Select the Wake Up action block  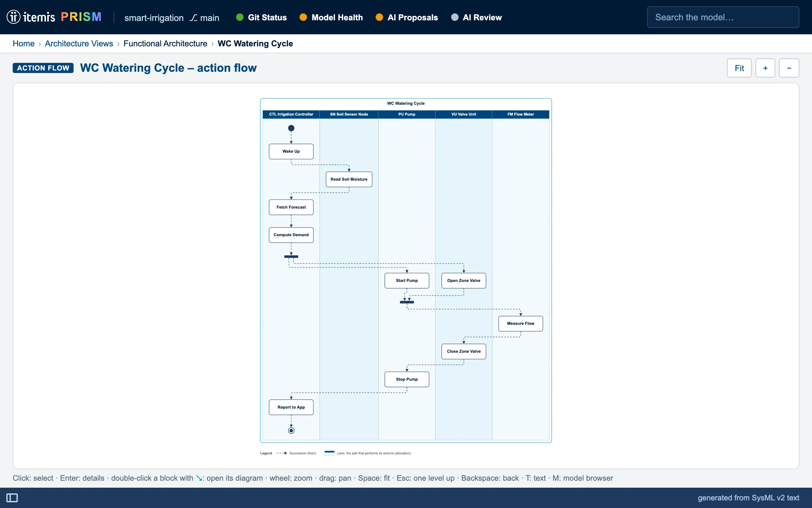tap(291, 151)
